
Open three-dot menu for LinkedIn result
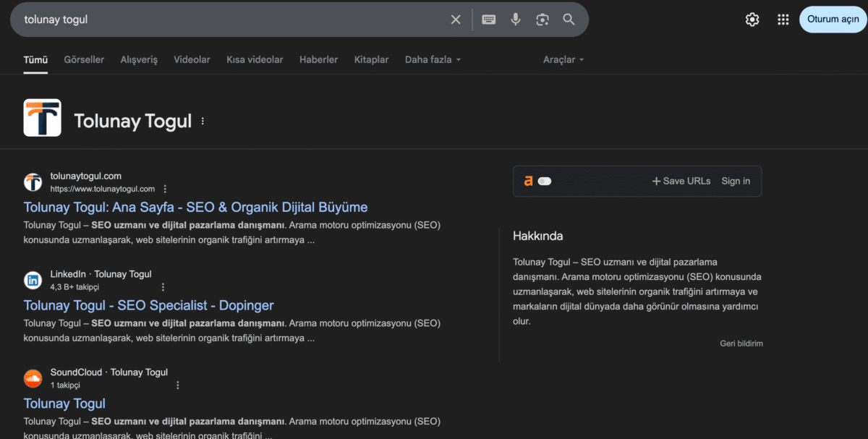[x=163, y=287]
